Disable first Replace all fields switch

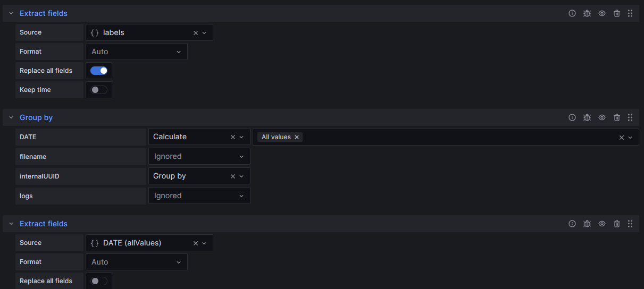click(x=99, y=71)
